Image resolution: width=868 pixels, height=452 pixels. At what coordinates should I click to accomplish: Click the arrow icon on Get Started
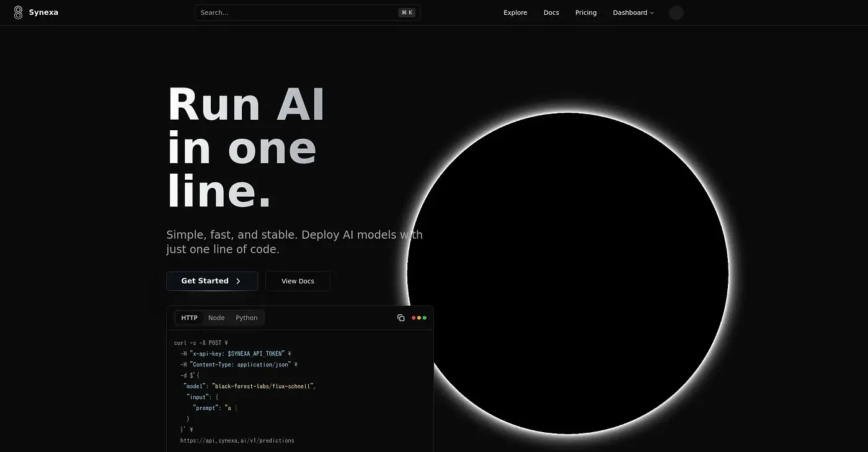tap(238, 281)
